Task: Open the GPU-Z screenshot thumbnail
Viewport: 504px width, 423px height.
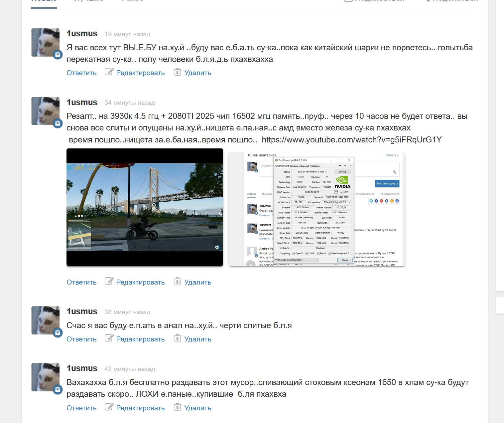Action: pos(316,209)
